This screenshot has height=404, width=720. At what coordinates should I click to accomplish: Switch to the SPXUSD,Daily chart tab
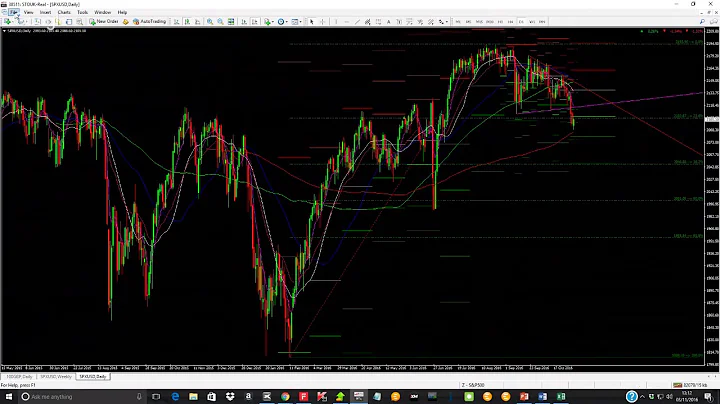pos(93,376)
